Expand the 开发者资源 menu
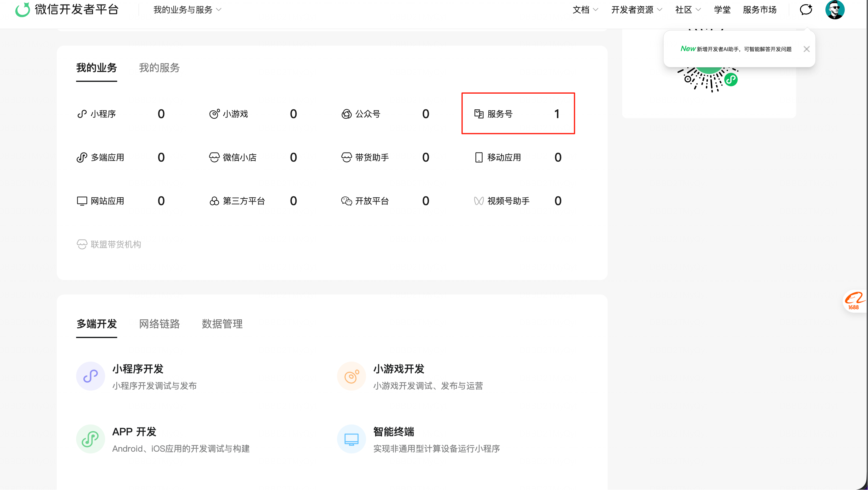The height and width of the screenshot is (490, 868). coord(637,10)
